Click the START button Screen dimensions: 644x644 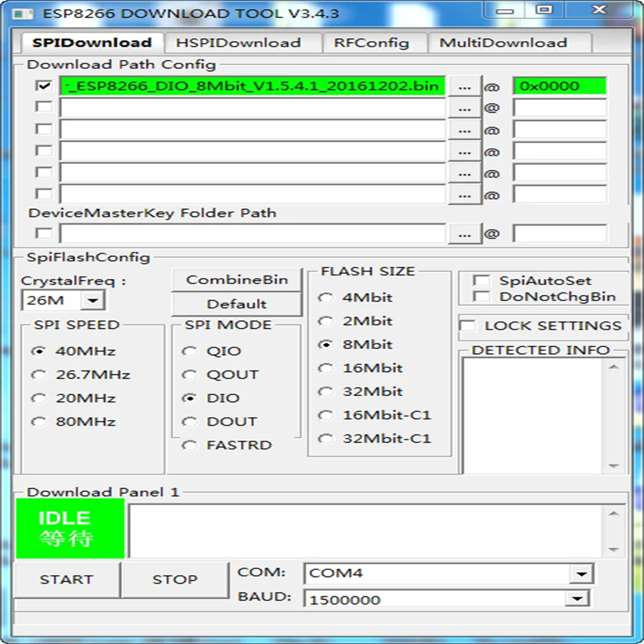click(x=66, y=580)
